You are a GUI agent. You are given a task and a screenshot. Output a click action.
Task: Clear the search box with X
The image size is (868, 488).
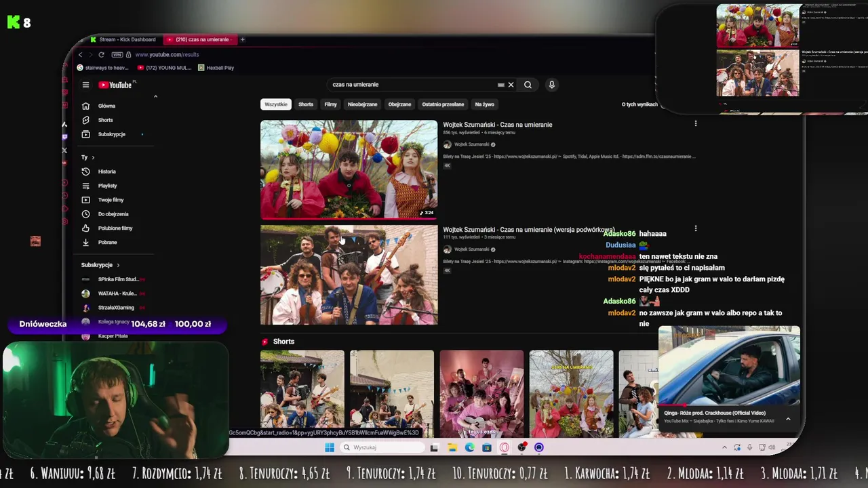[x=511, y=85]
